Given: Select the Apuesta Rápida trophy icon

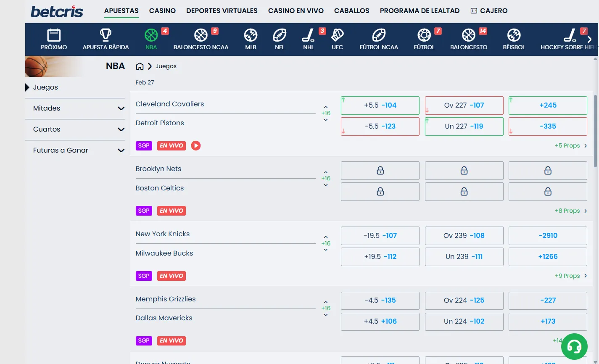Looking at the screenshot, I should coord(106,35).
